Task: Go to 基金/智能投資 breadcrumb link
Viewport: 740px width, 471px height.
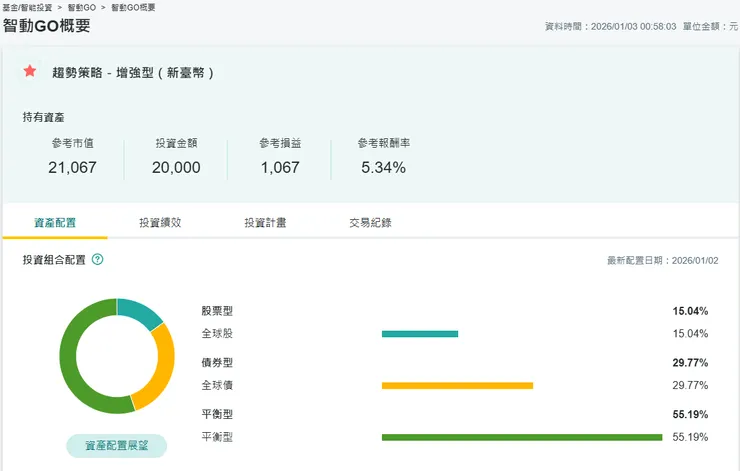Action: click(27, 8)
